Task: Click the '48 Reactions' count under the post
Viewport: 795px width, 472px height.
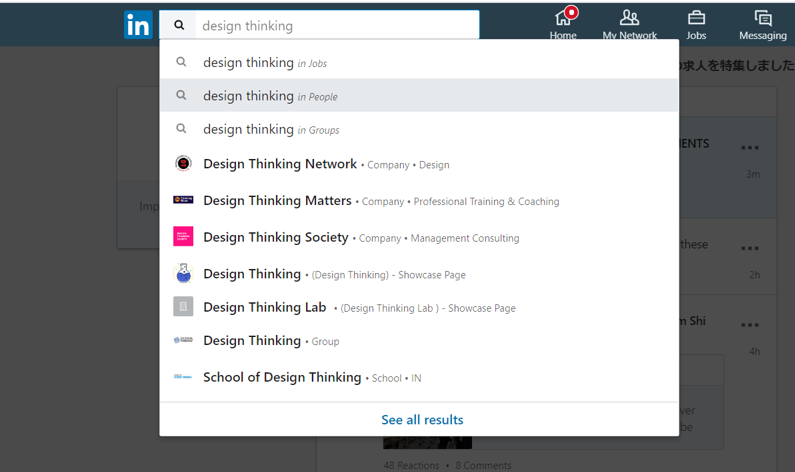Action: tap(411, 465)
